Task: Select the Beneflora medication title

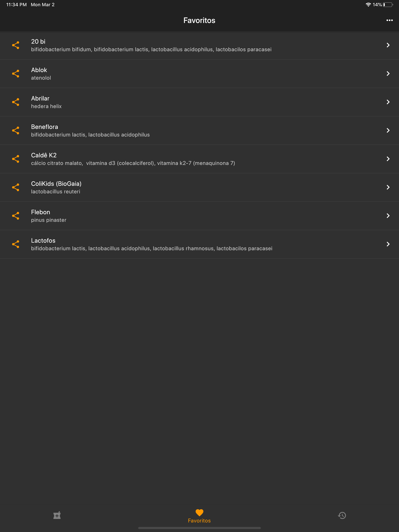Action: click(45, 127)
